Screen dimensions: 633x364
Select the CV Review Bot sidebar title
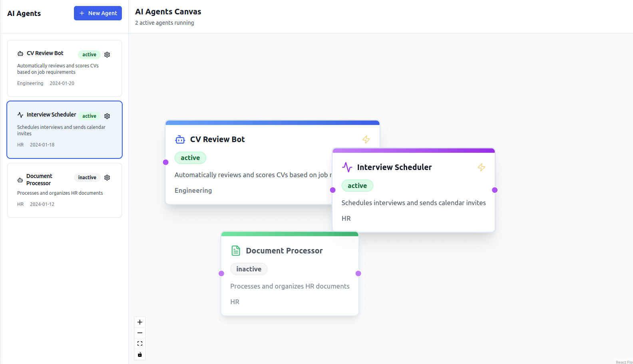(x=45, y=53)
